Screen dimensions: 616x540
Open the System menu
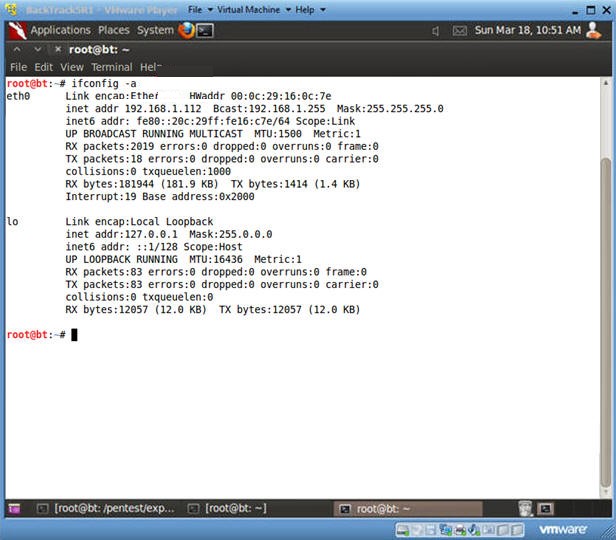tap(154, 30)
